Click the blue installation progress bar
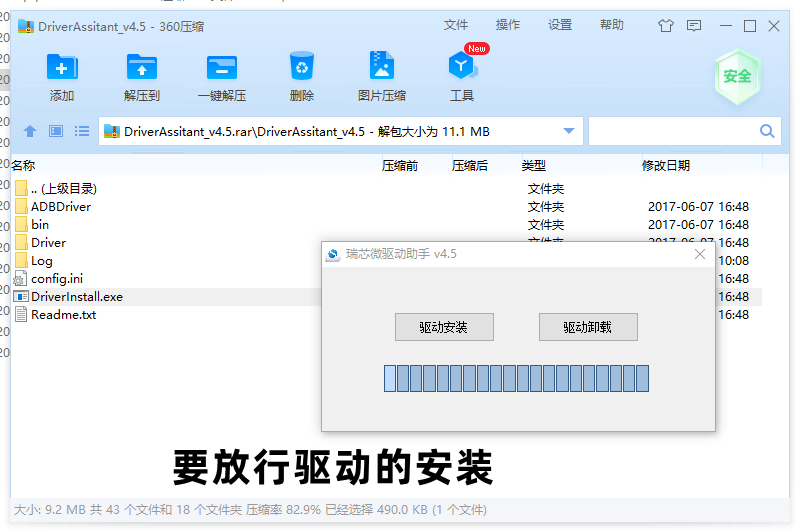 [516, 378]
